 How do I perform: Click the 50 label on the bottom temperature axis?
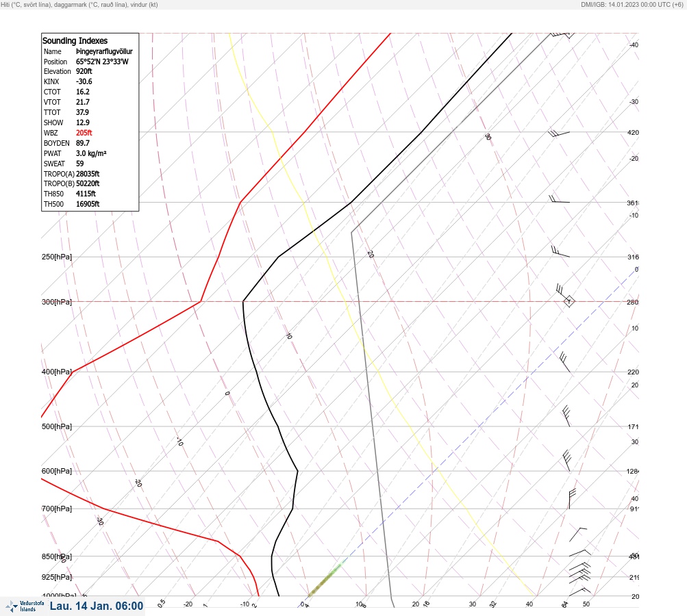pos(586,604)
